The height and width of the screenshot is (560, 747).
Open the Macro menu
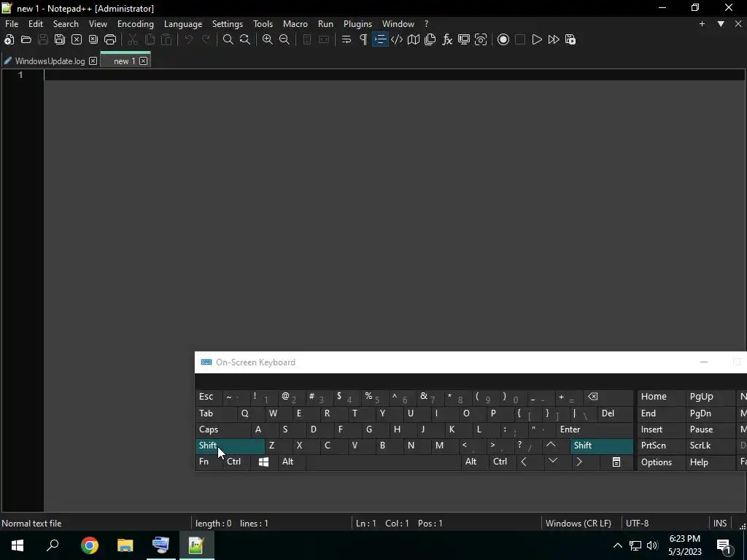pos(295,24)
